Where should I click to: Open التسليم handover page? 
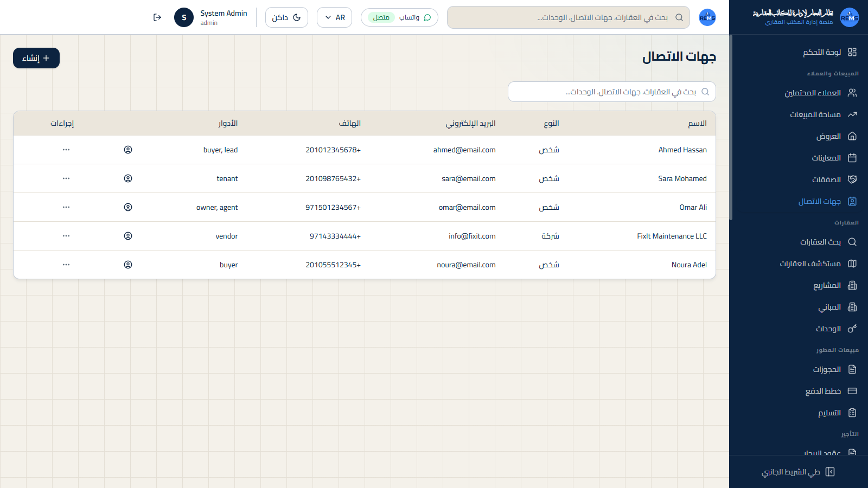[x=829, y=413]
